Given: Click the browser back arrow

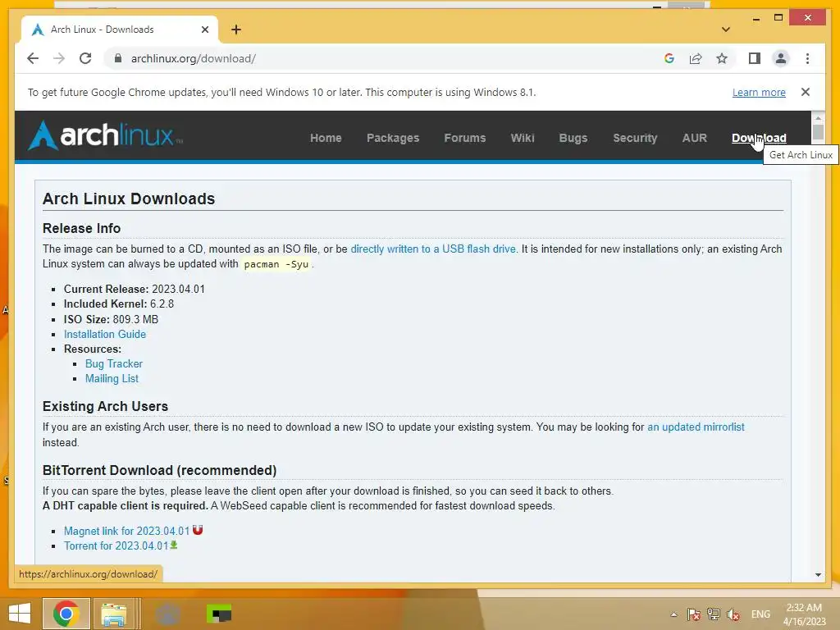Looking at the screenshot, I should 33,58.
